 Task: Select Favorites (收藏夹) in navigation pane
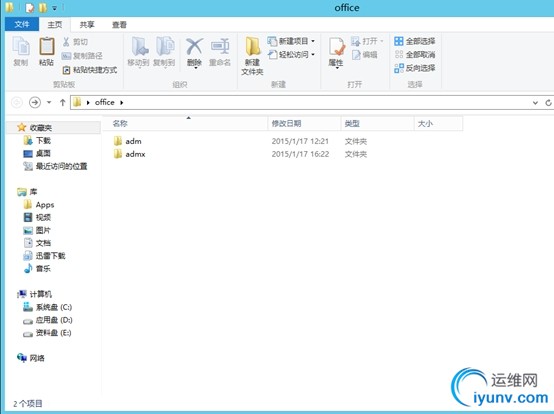(x=40, y=128)
